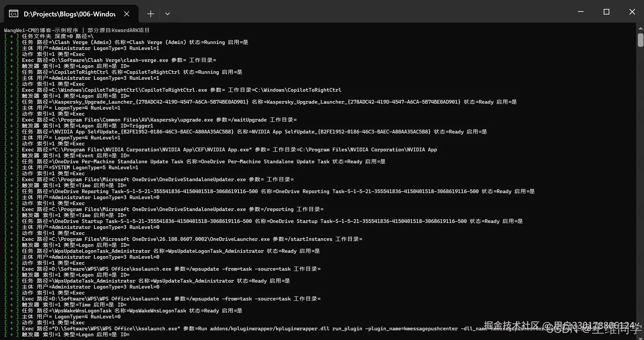The height and width of the screenshot is (340, 644).
Task: Click the Exec line with 'CopilotToRightCtrl.exe'
Action: pyautogui.click(x=173, y=90)
